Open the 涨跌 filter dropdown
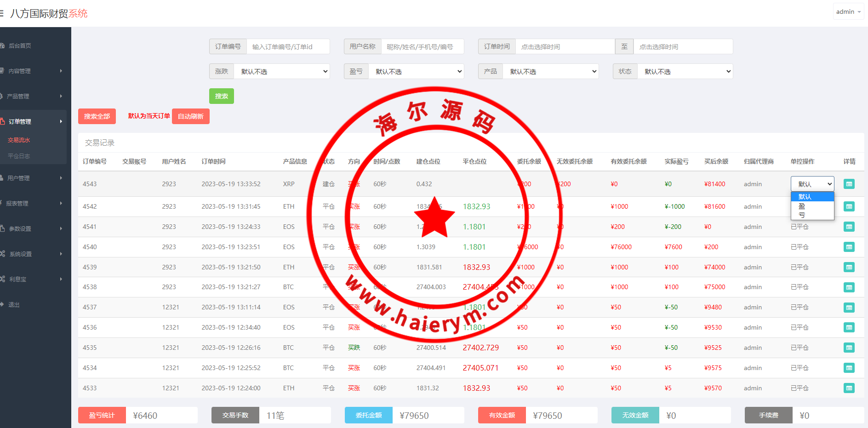The height and width of the screenshot is (428, 868). click(x=281, y=71)
